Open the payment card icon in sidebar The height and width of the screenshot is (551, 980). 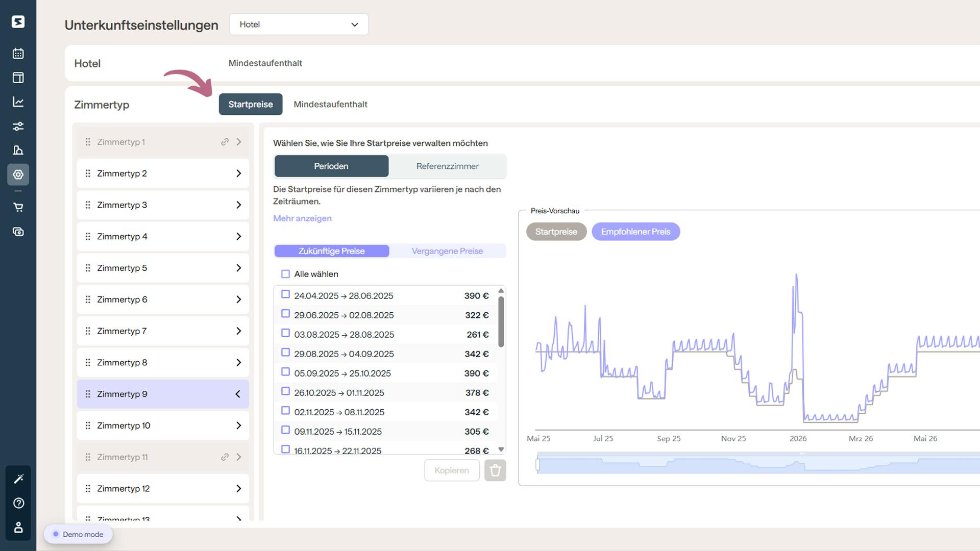[18, 232]
